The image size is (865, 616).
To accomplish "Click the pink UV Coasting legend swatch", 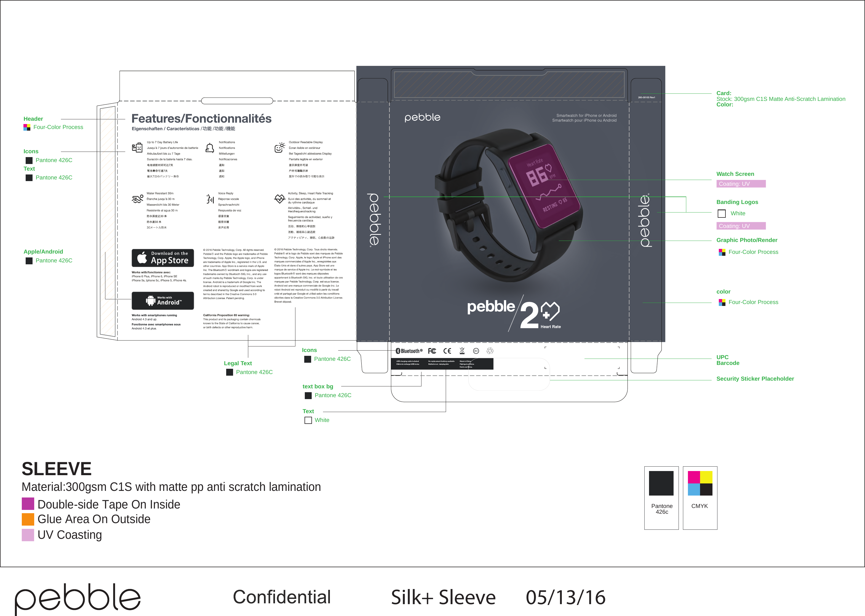I will pyautogui.click(x=28, y=535).
